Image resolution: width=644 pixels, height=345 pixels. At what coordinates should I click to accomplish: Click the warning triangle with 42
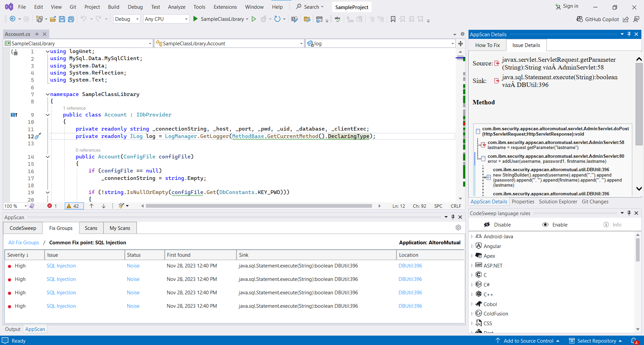pos(69,206)
